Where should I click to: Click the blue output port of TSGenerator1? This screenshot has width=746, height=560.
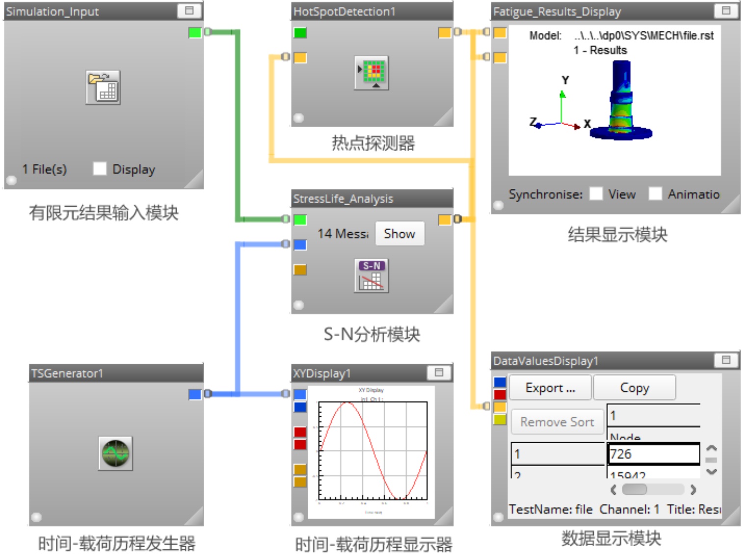coord(195,394)
